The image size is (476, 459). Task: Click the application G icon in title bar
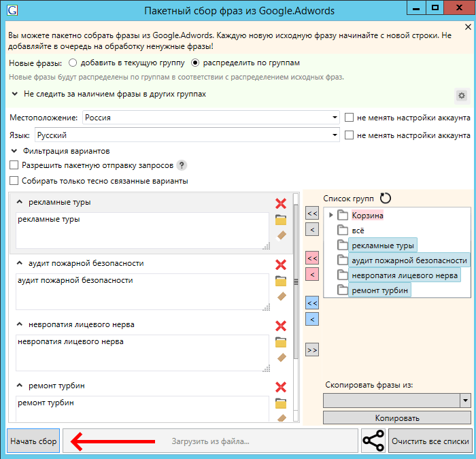click(12, 10)
